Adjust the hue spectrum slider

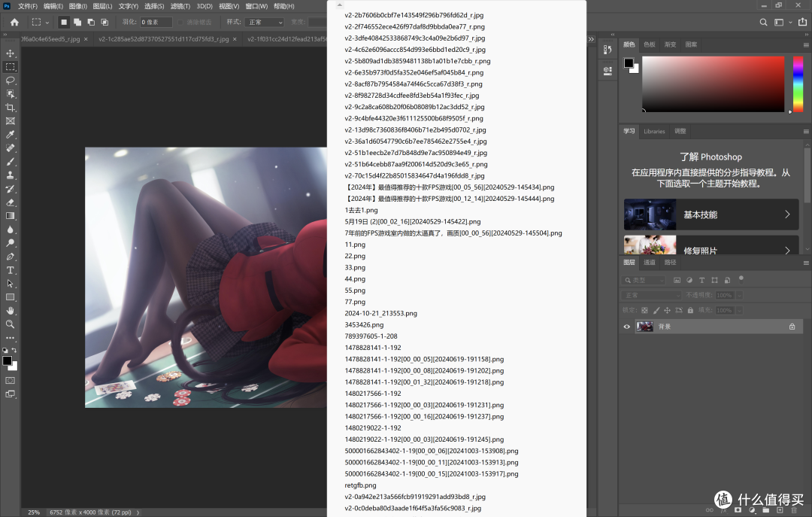(798, 84)
